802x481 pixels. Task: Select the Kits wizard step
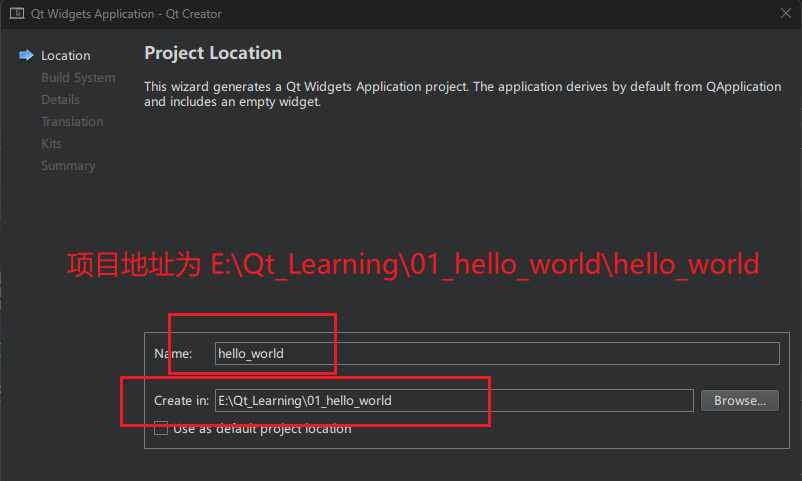[51, 144]
